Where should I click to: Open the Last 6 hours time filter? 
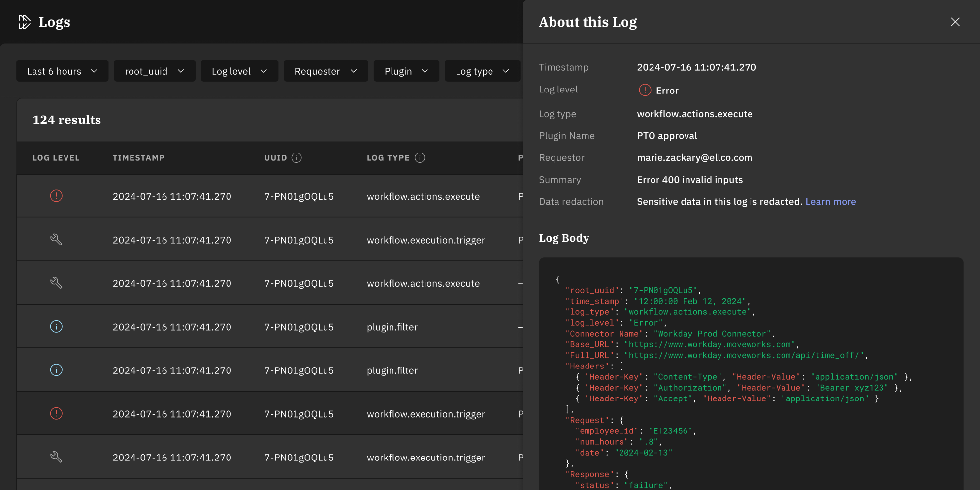62,71
